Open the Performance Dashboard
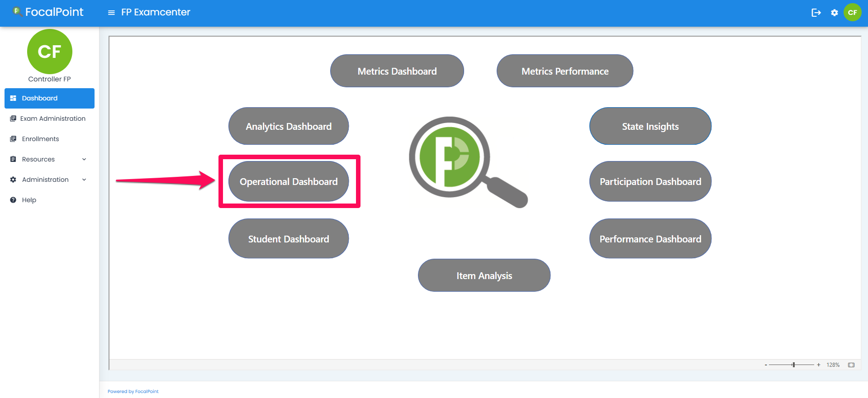This screenshot has height=398, width=868. 650,239
